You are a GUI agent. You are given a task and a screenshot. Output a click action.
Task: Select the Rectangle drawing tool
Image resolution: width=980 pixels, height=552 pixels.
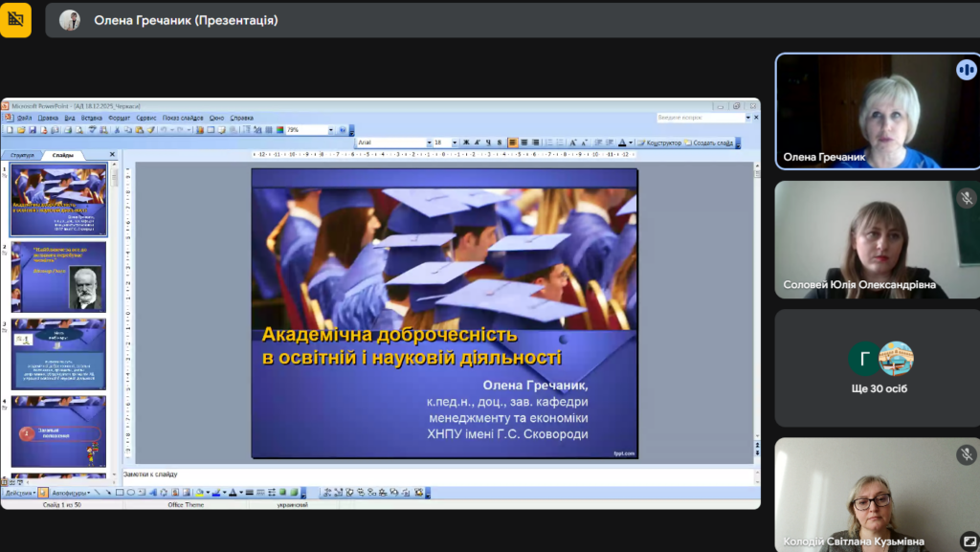click(x=119, y=493)
